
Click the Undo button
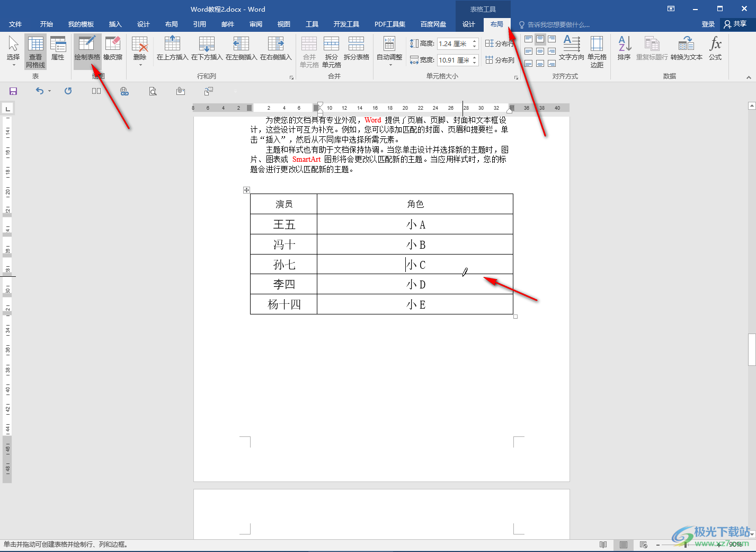pos(39,91)
